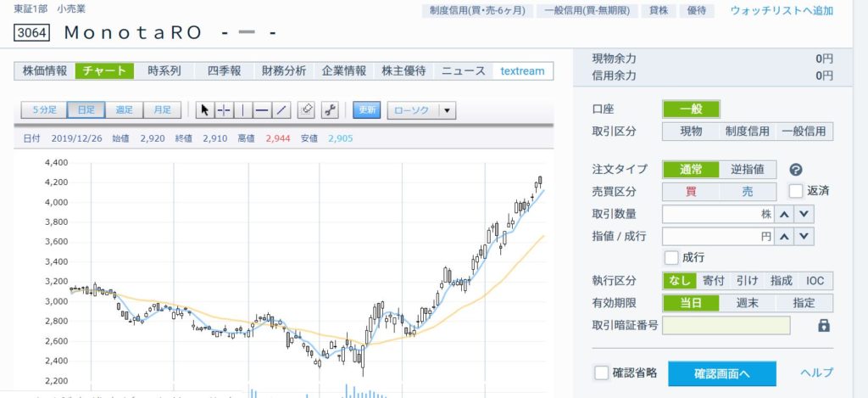Select the 一般 account button
The height and width of the screenshot is (398, 868).
[691, 109]
